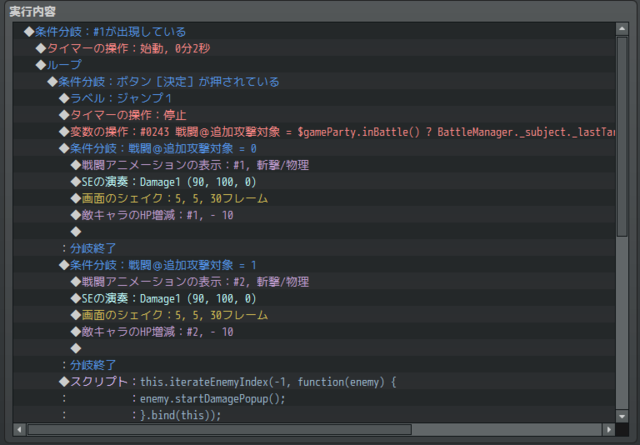The height and width of the screenshot is (445, 640).
Task: Select the line タイマーの操作：始動, 0分2秒
Action: [x=314, y=48]
